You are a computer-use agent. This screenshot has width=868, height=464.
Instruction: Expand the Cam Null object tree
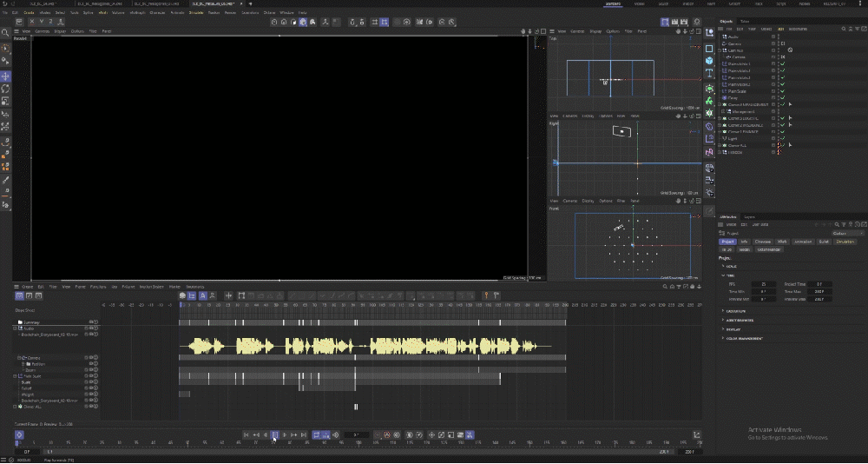pyautogui.click(x=720, y=50)
